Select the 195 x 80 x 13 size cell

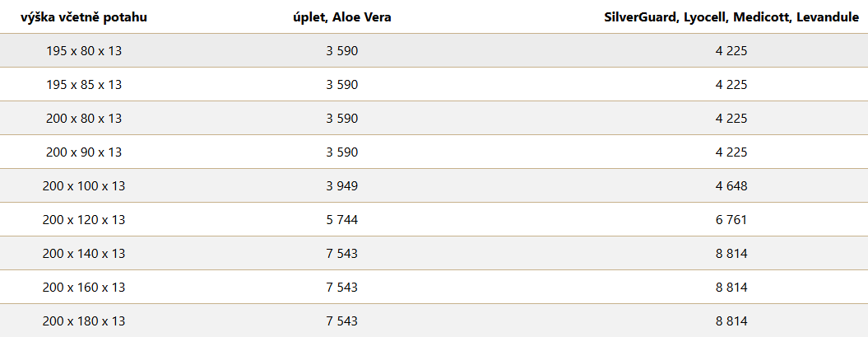point(84,51)
